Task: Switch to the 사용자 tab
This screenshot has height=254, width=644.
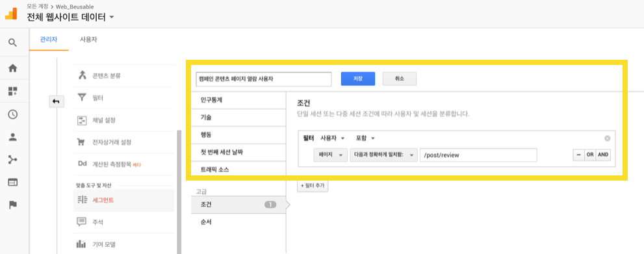Action: point(88,40)
